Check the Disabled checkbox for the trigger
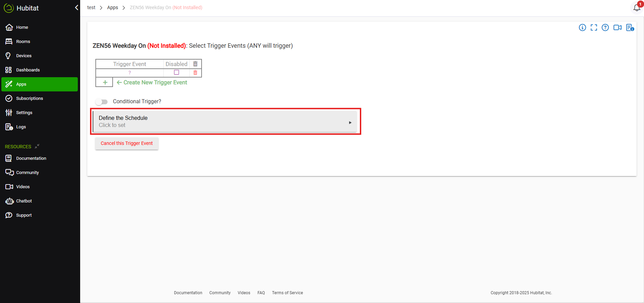644x303 pixels. pyautogui.click(x=177, y=72)
